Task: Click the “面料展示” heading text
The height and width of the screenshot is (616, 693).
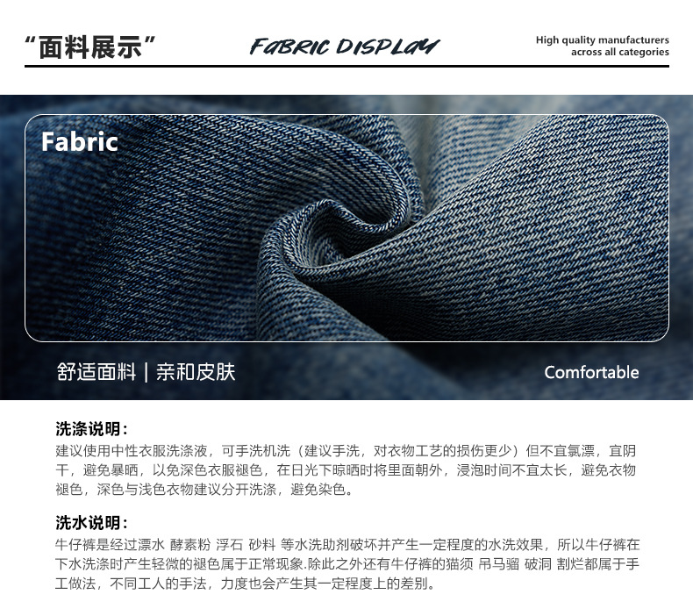Action: 89,47
